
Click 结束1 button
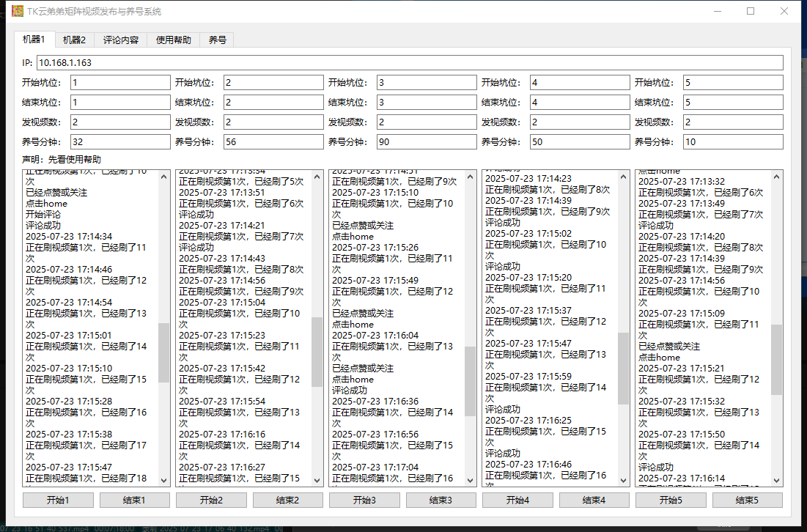134,500
